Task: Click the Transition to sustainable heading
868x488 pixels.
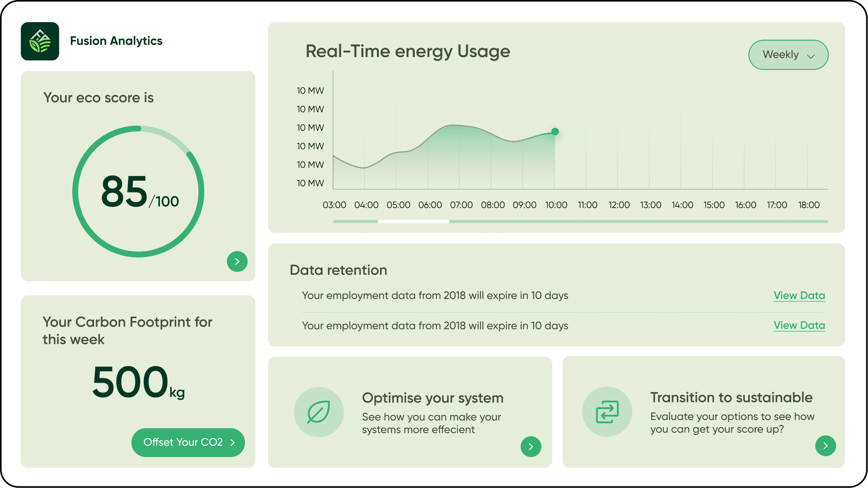Action: [731, 397]
